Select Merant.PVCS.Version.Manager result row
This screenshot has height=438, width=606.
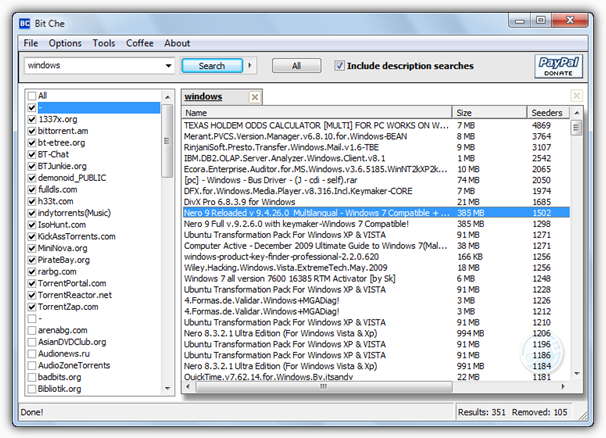pyautogui.click(x=376, y=136)
